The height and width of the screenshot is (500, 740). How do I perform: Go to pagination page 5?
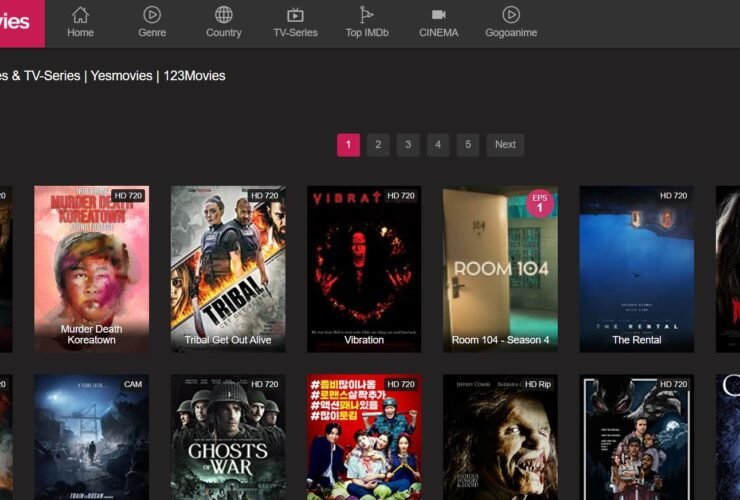468,144
